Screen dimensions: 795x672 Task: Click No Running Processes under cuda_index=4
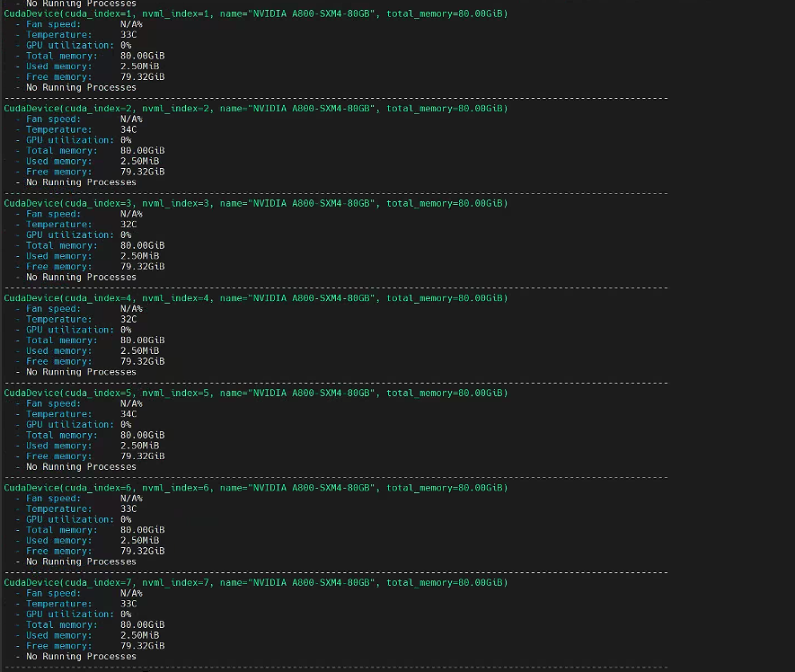(81, 372)
